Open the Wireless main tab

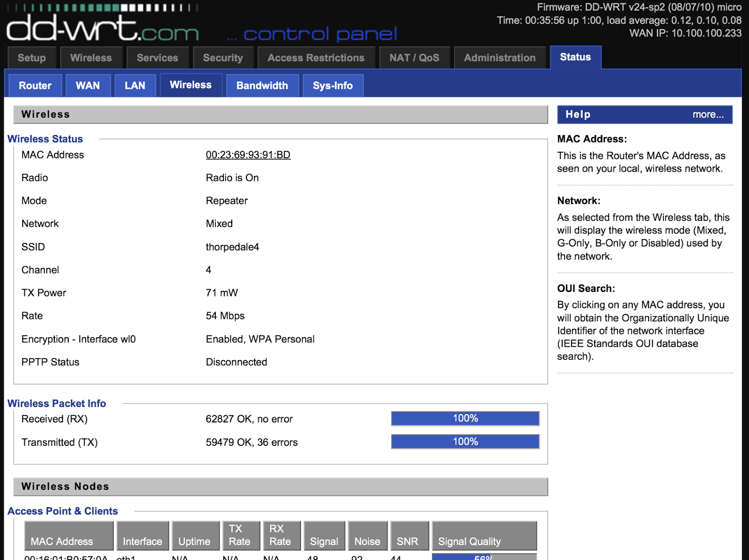point(91,58)
